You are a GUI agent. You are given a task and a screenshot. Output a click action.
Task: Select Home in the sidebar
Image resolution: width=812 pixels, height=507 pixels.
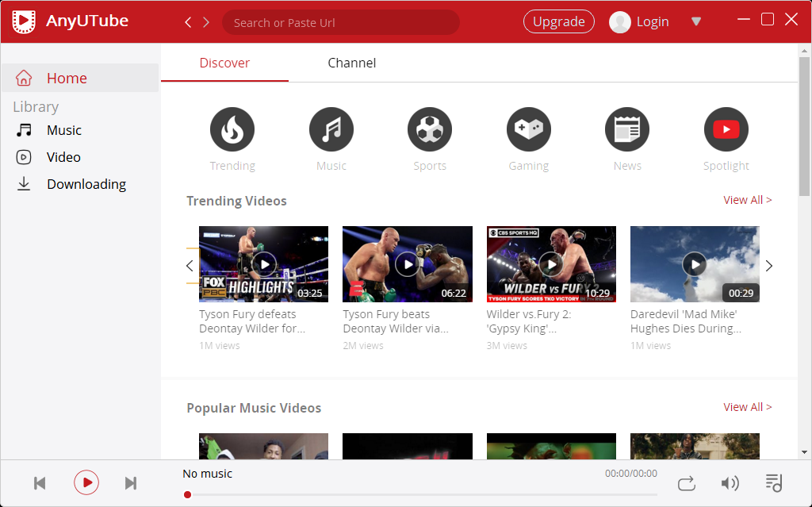click(x=80, y=78)
